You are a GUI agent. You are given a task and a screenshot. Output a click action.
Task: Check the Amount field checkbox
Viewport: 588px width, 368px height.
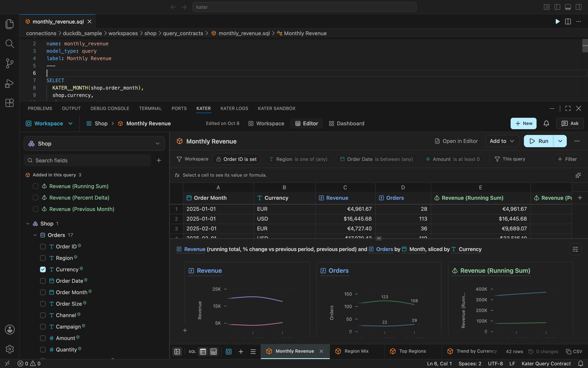pyautogui.click(x=43, y=338)
